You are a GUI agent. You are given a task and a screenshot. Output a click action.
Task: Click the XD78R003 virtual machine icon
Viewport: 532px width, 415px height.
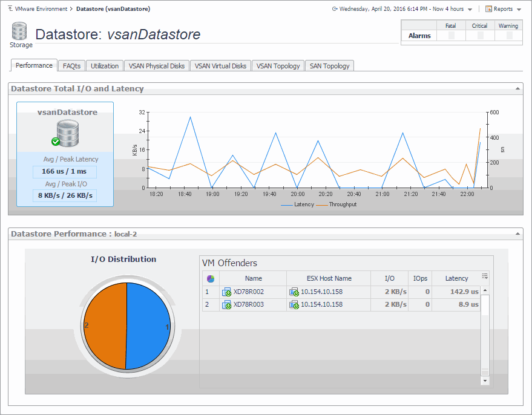[x=226, y=305]
